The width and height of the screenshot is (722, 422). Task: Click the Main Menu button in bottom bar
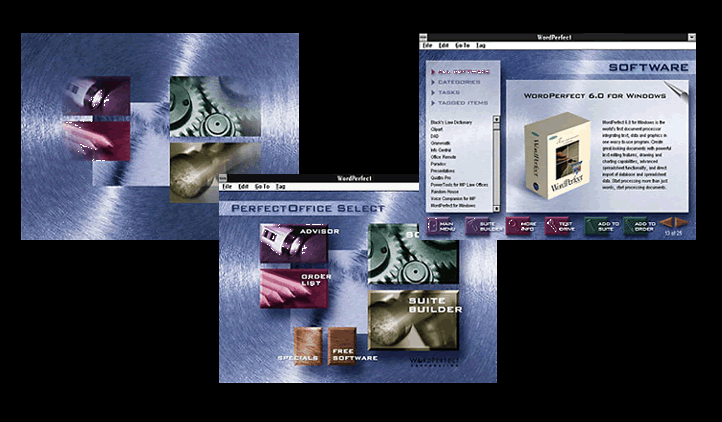pyautogui.click(x=443, y=226)
